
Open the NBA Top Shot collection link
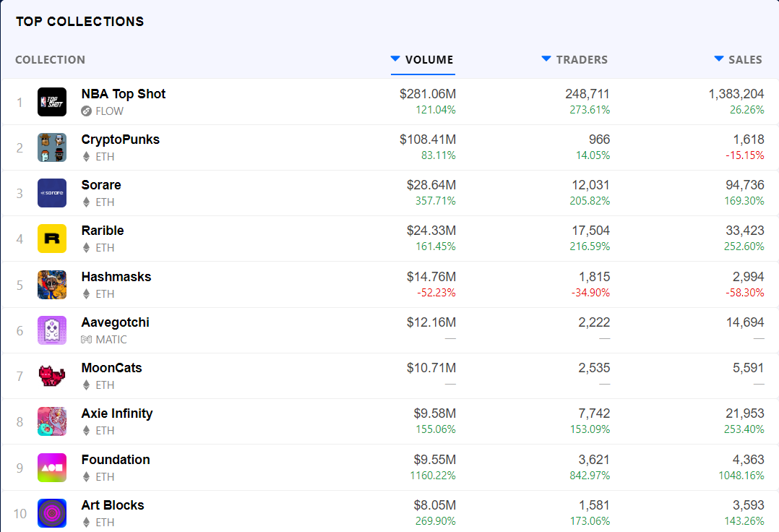coord(123,94)
